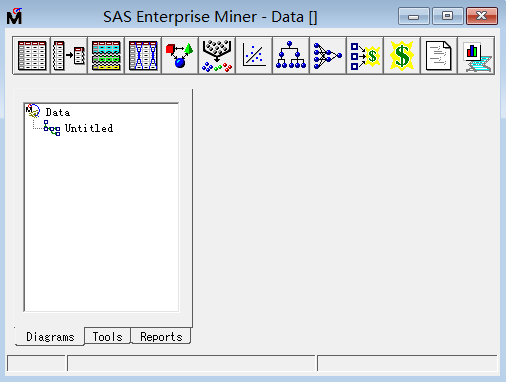Viewport: 506px width, 382px height.
Task: Click the Enterprise Miner title bar logo
Action: [x=14, y=16]
